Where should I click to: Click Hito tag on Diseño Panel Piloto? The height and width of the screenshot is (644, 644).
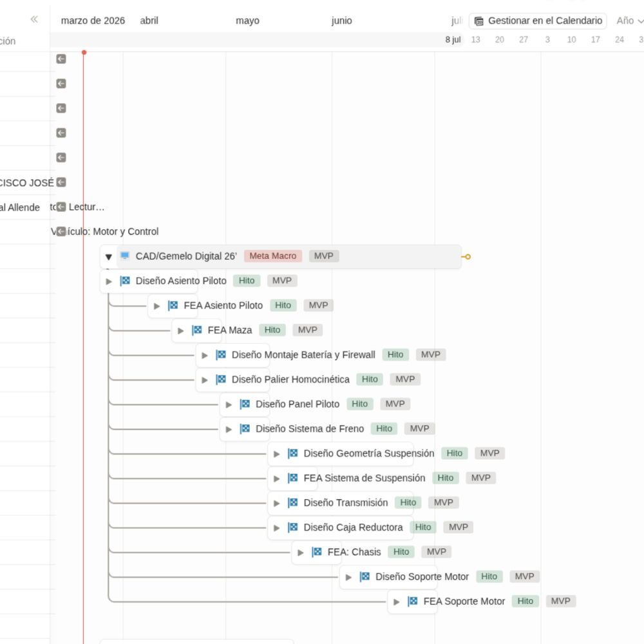pos(359,404)
